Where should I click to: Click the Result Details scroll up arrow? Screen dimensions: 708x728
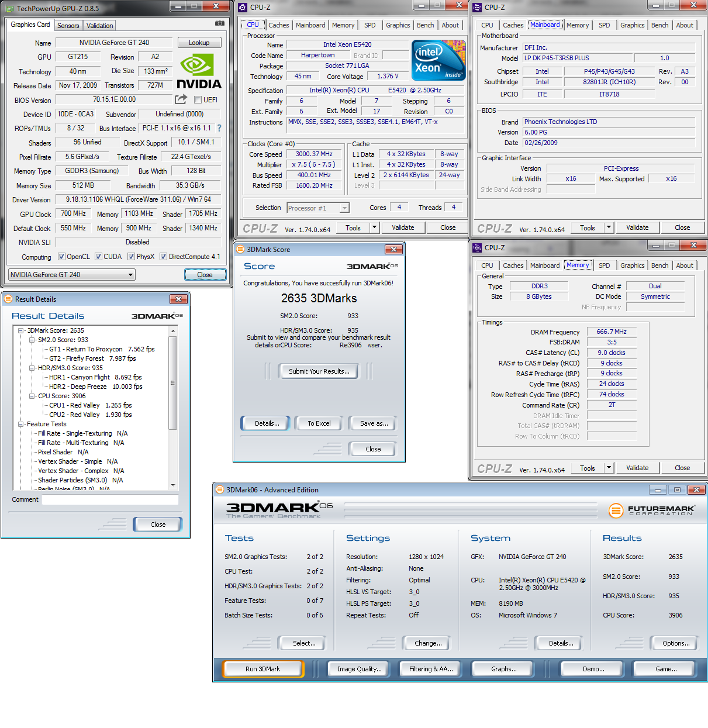pos(172,331)
